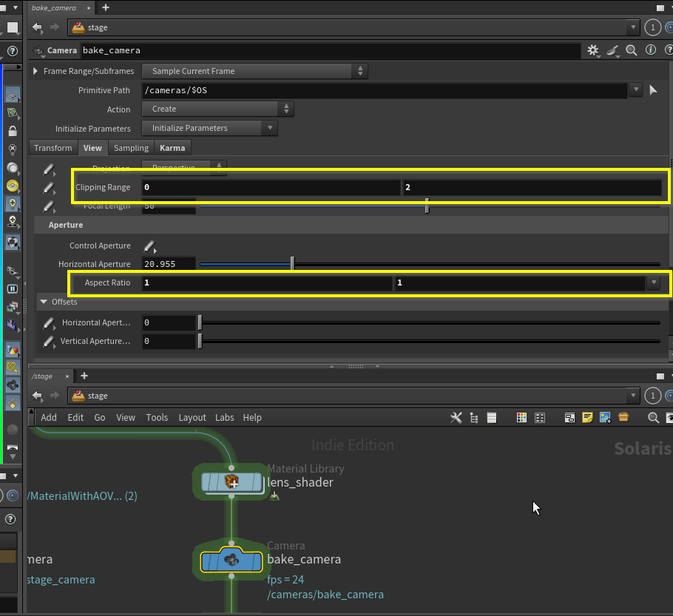Screen dimensions: 673x616
Task: Switch network to list view icon
Action: [x=492, y=418]
